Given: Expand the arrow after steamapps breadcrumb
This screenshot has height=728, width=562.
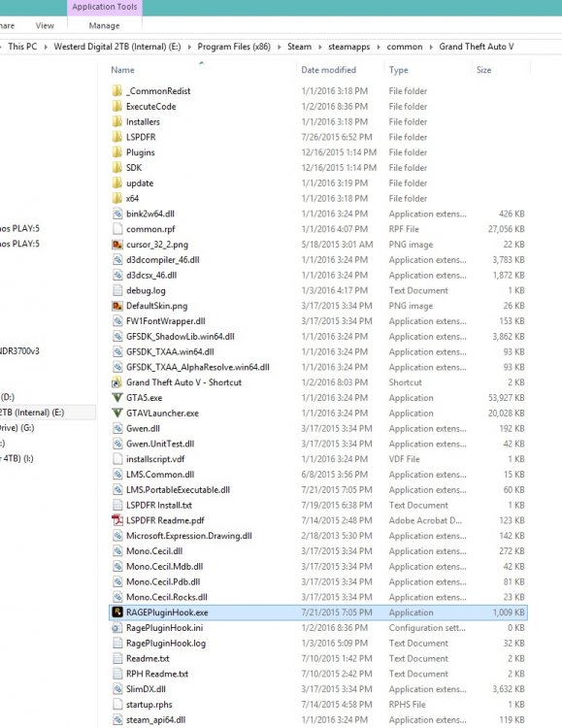Looking at the screenshot, I should [x=379, y=47].
